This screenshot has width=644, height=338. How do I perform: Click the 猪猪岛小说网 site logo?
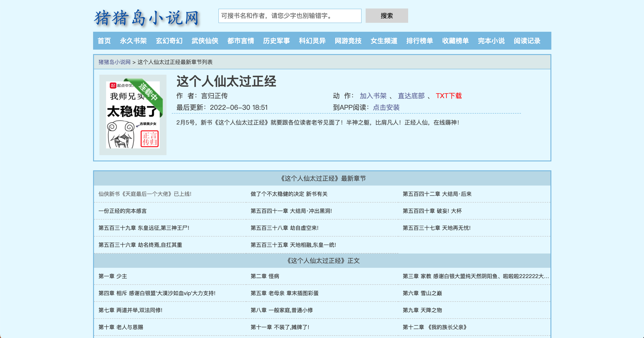click(x=147, y=17)
